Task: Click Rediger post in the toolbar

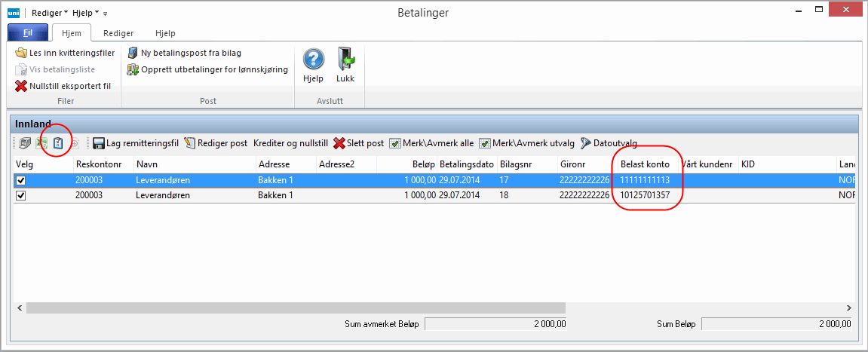Action: pos(216,142)
